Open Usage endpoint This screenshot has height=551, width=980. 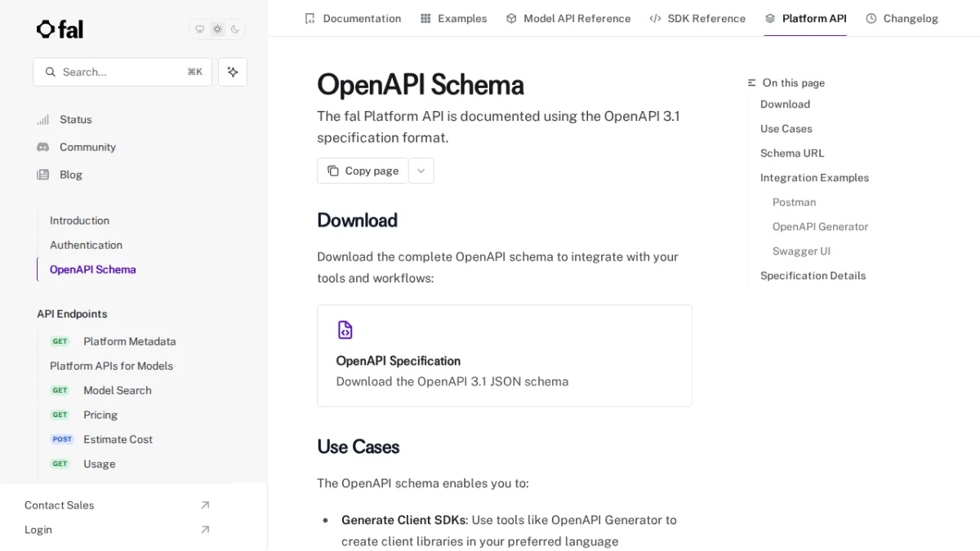100,464
